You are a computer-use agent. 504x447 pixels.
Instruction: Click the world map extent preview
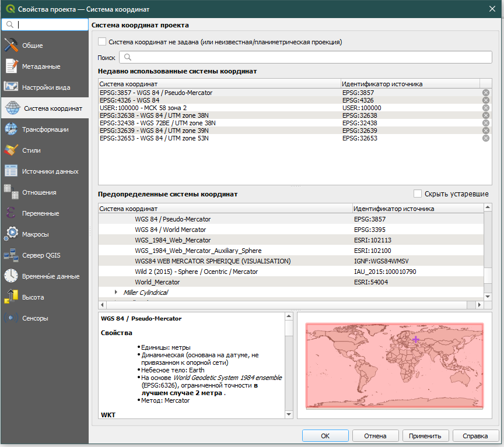click(x=394, y=365)
